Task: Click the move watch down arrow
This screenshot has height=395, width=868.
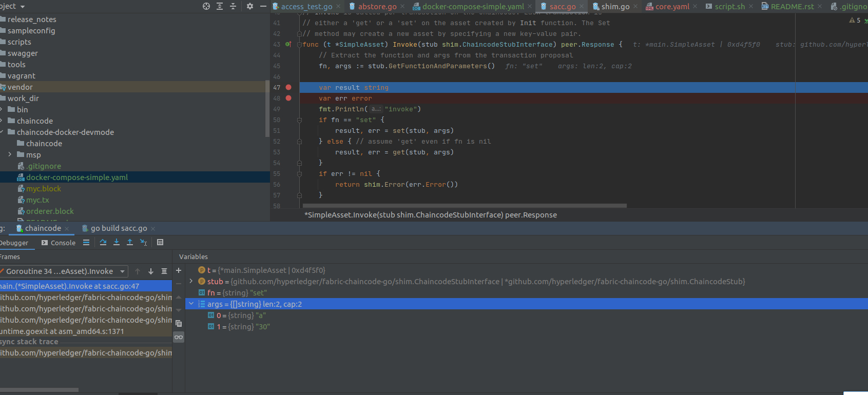Action: click(179, 310)
